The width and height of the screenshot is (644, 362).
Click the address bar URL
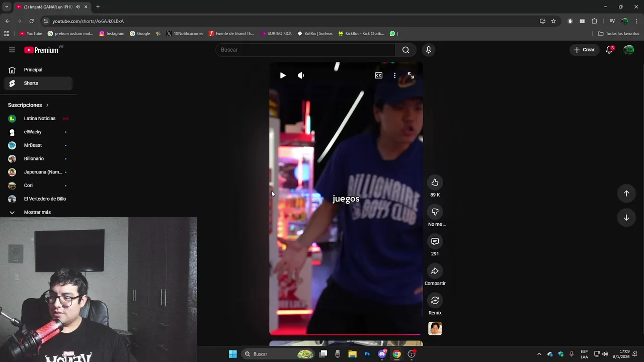coord(88,21)
